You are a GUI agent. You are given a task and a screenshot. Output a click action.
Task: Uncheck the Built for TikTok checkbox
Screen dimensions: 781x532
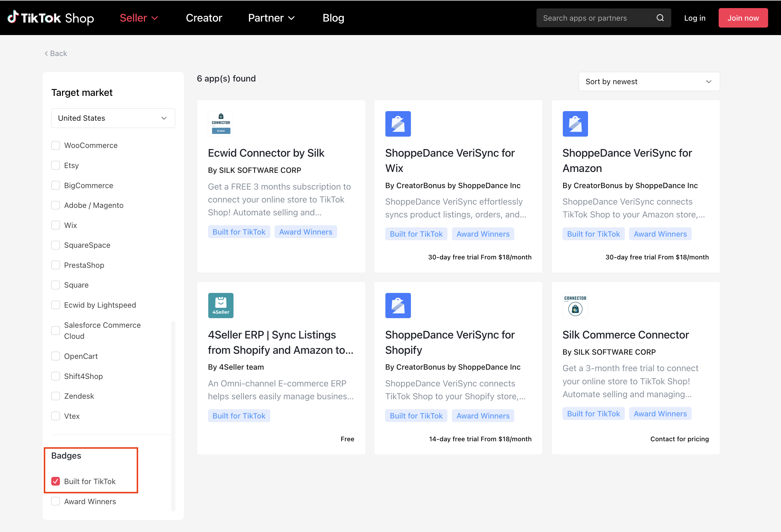[55, 481]
